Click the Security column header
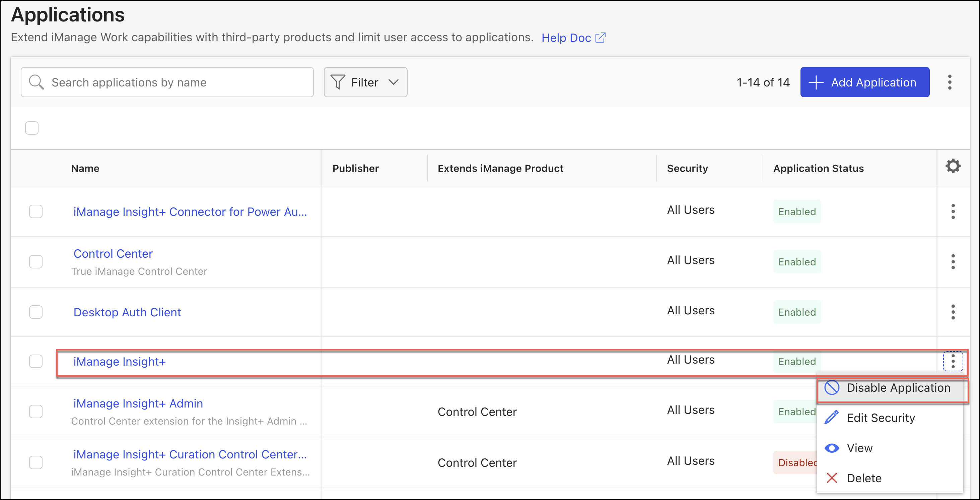 click(687, 168)
